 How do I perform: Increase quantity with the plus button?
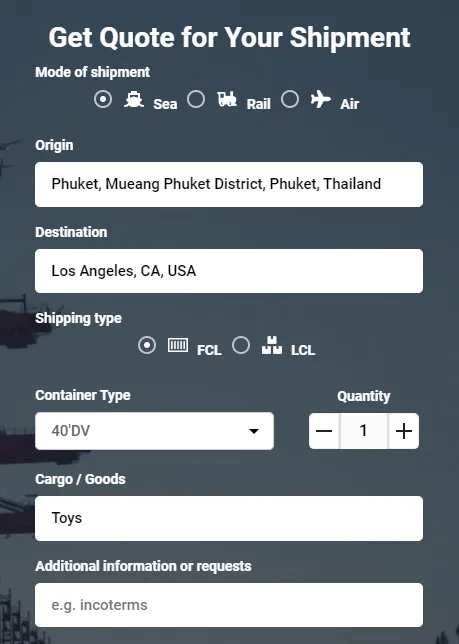pyautogui.click(x=404, y=431)
